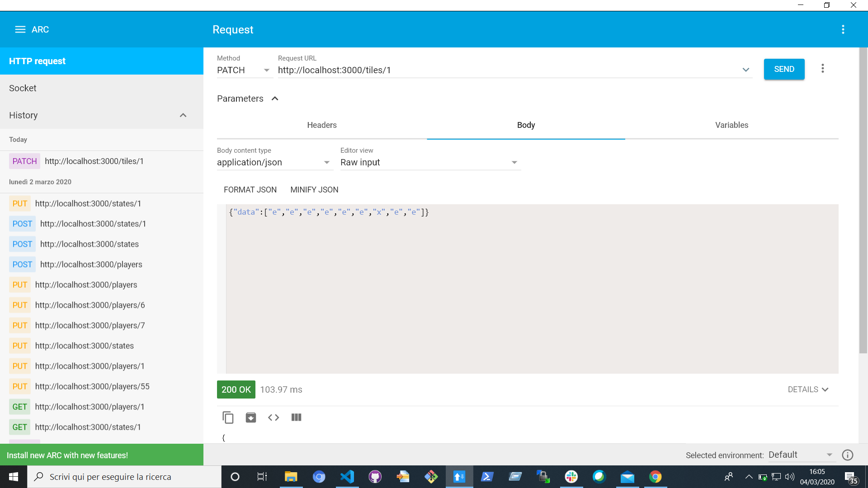Open PATCH tiles/1 history entry
This screenshot has width=868, height=488.
pyautogui.click(x=102, y=161)
